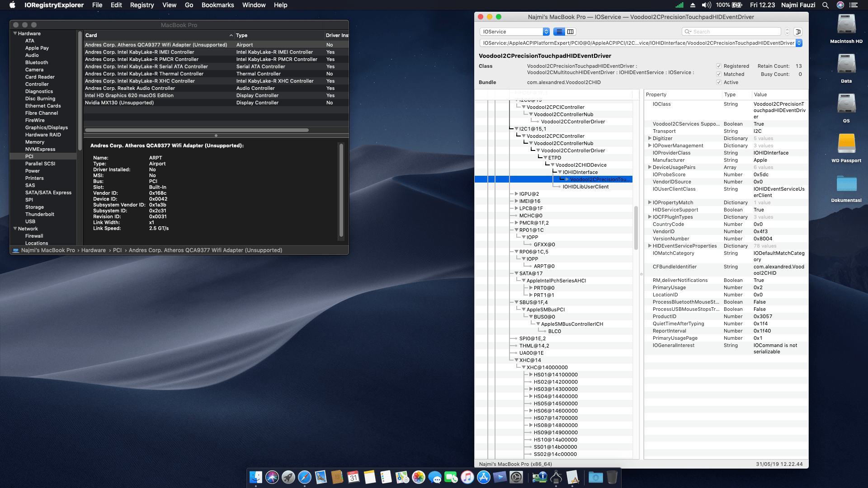The height and width of the screenshot is (488, 868).
Task: Open the Macintosh HD drive icon
Action: click(x=846, y=25)
